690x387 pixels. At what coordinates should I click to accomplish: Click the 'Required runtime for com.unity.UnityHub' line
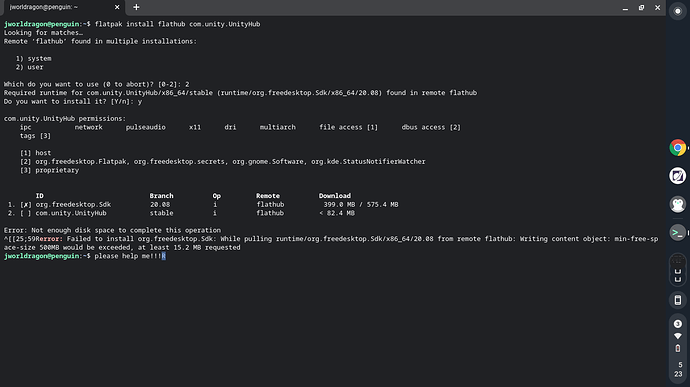(x=240, y=93)
